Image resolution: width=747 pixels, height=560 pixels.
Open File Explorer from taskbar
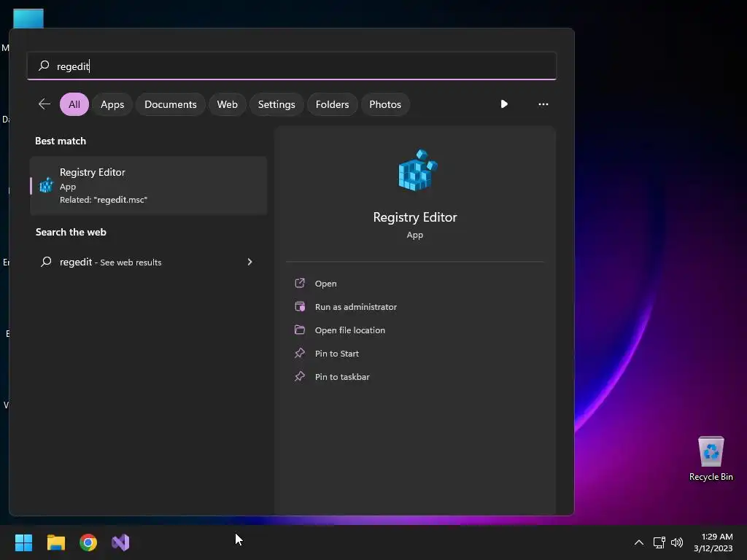click(x=55, y=542)
